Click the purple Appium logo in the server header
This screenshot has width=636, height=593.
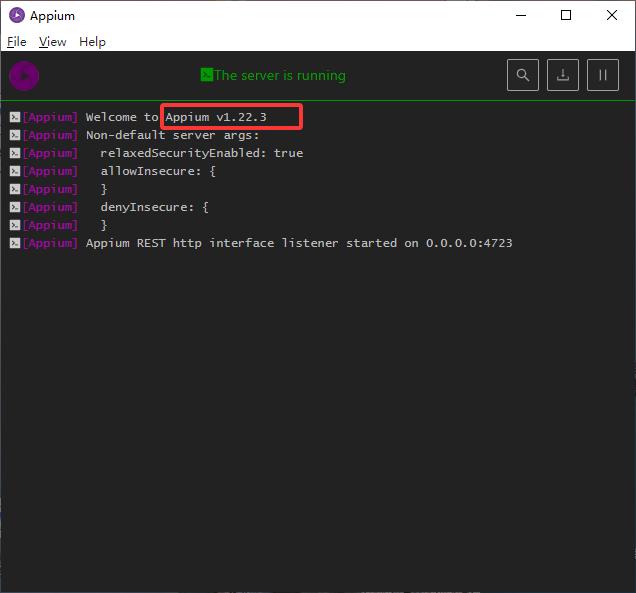click(x=24, y=76)
